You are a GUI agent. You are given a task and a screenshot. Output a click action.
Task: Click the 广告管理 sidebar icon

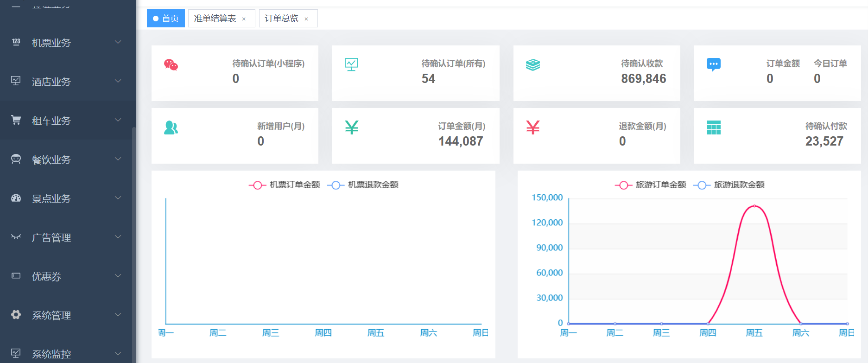16,236
